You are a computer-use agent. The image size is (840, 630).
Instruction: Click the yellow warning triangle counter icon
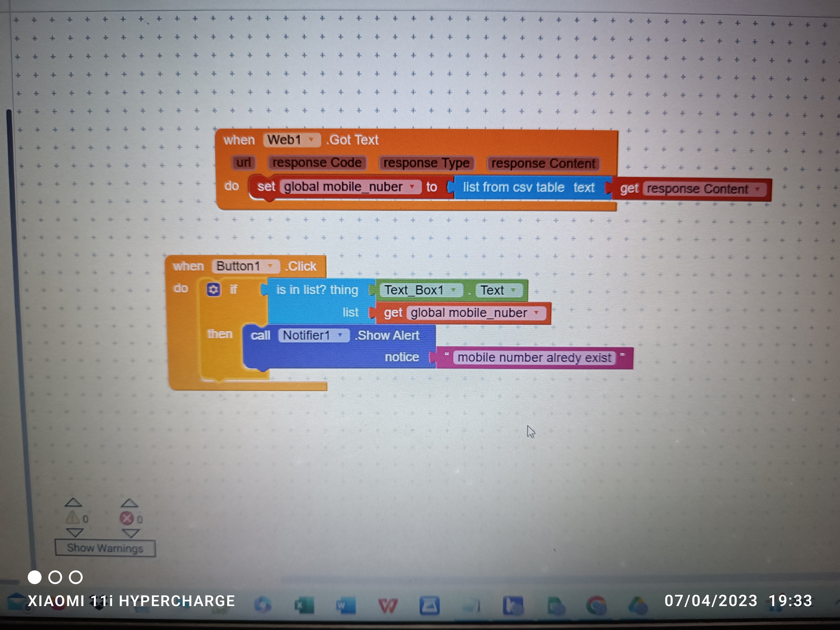point(73,518)
